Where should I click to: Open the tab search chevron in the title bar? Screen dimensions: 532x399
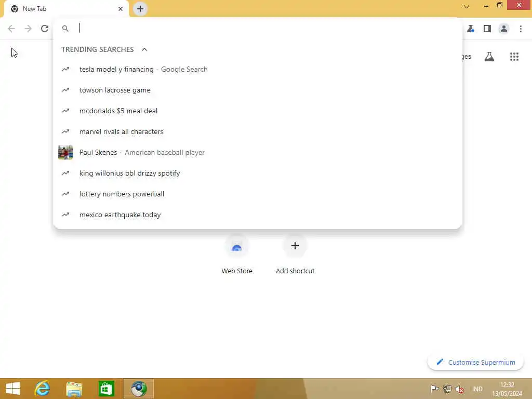tap(467, 6)
